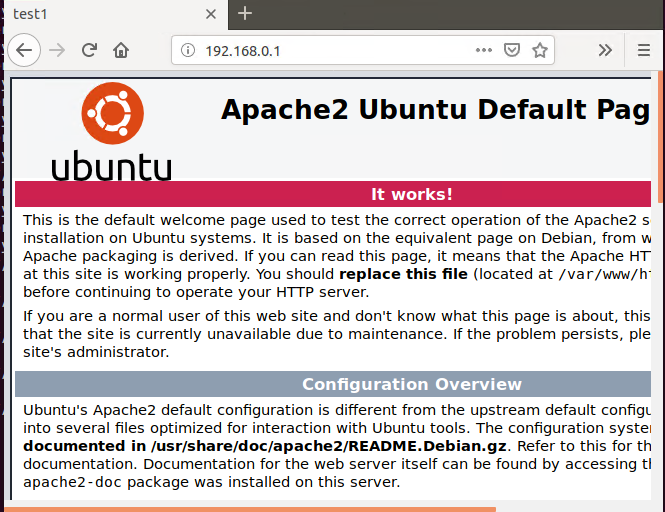Click the 'Apache2 Ubuntu Default Page' title

436,110
